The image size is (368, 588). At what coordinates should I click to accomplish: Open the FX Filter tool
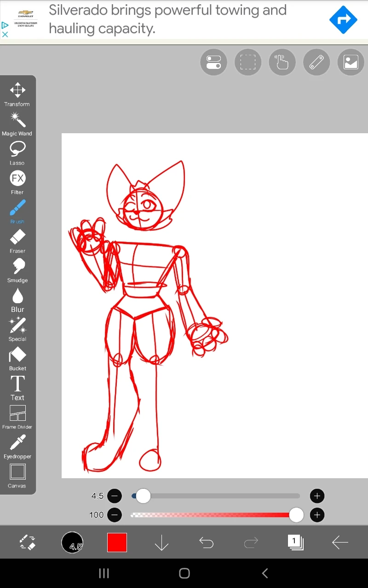[17, 179]
